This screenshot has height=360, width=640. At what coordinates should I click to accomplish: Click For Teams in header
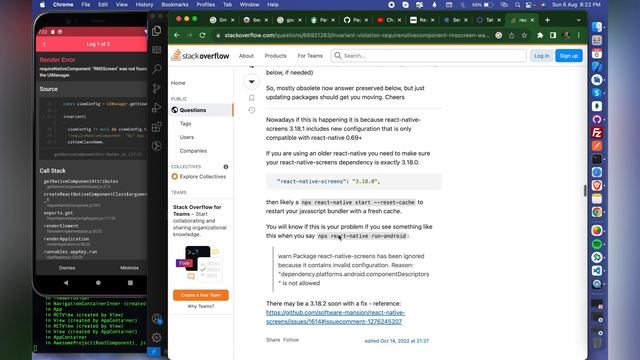[310, 56]
